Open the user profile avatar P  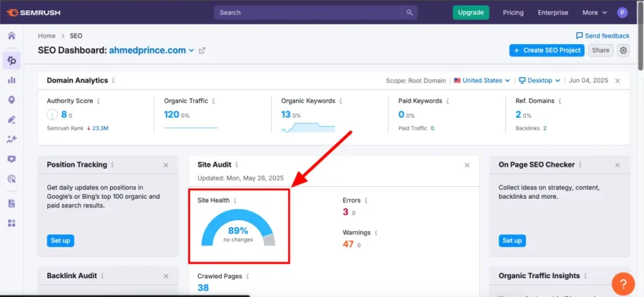[622, 13]
